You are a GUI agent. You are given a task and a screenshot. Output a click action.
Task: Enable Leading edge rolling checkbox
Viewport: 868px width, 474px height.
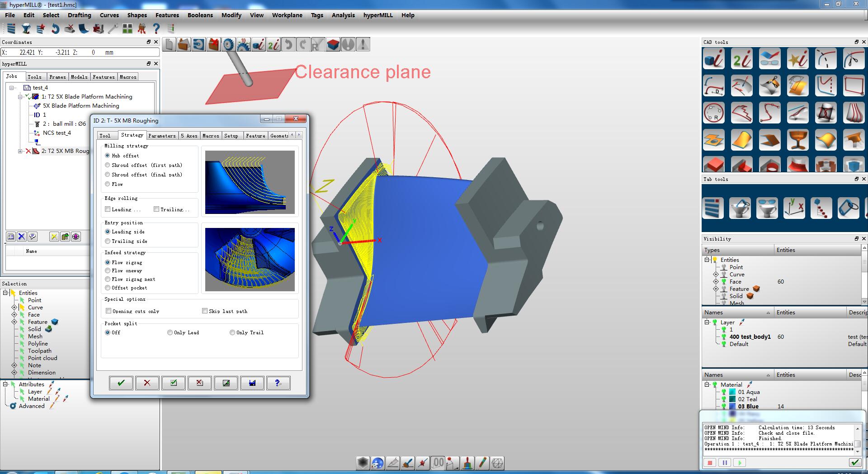[108, 209]
